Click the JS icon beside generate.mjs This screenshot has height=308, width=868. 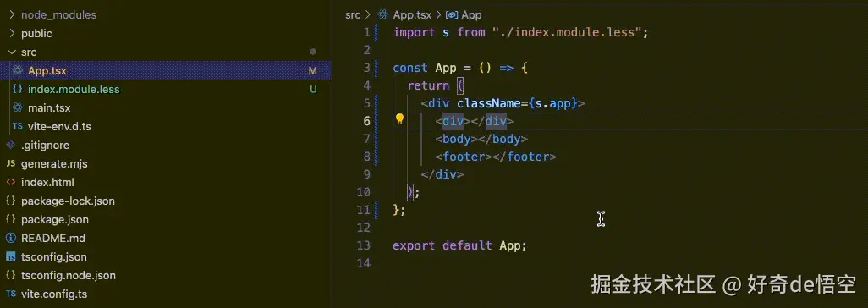coord(10,164)
